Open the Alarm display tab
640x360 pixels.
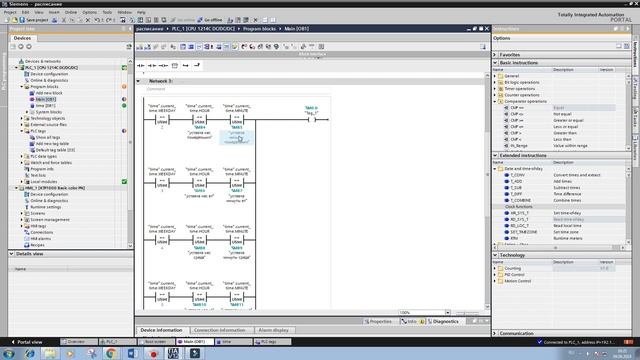click(x=273, y=330)
